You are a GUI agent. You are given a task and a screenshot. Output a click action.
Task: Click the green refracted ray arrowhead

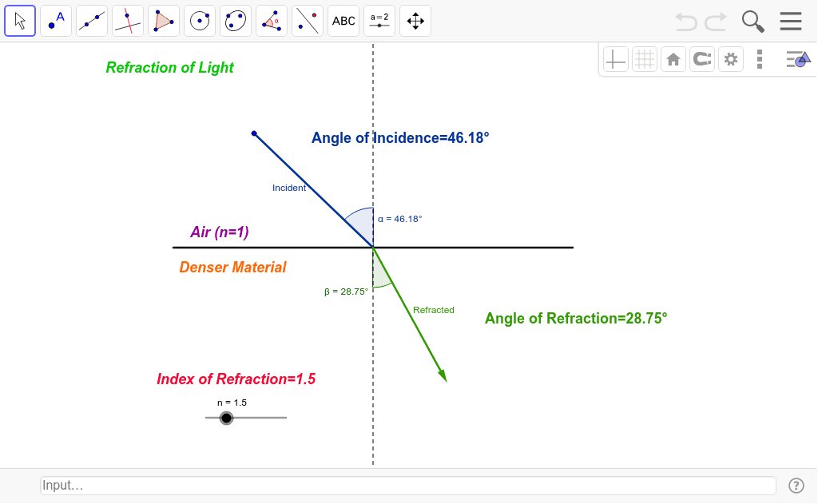[x=443, y=375]
